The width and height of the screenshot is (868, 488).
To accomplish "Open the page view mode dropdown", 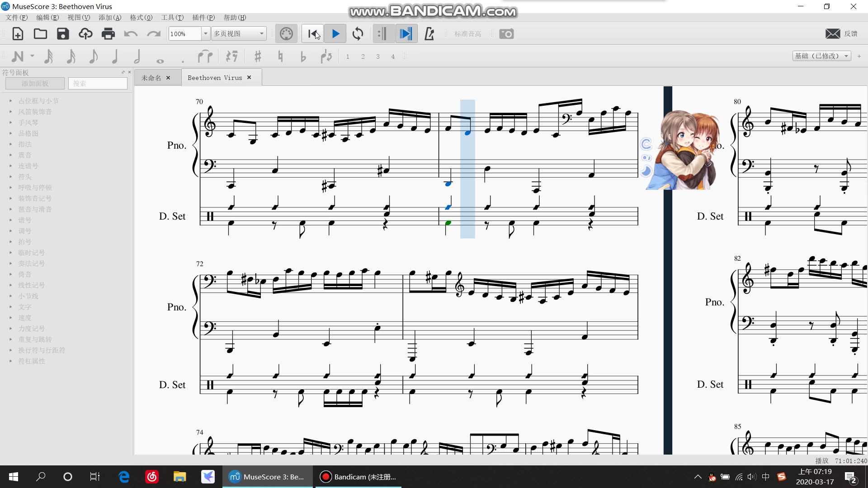I will pos(261,34).
